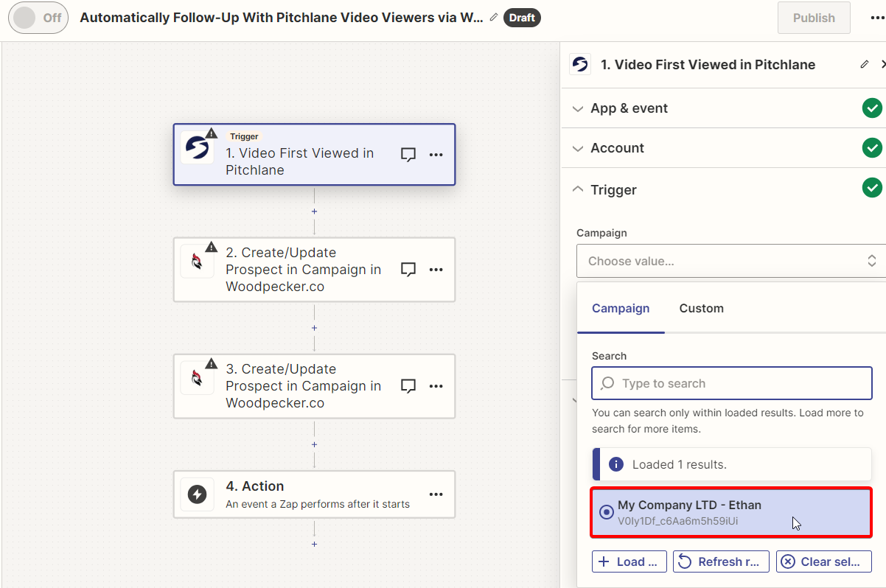The height and width of the screenshot is (588, 886).
Task: Click panel title Video First Viewed in Pitchlane
Action: pos(708,64)
